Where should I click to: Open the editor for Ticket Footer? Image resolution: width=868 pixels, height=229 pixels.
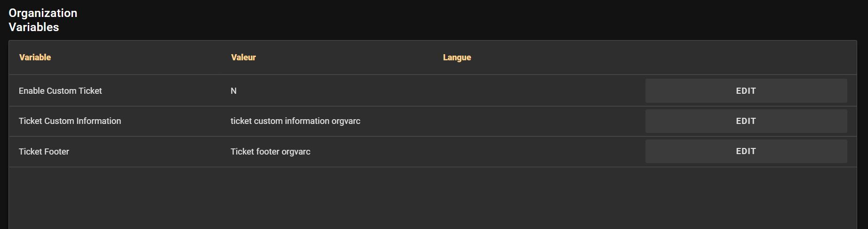(x=746, y=151)
